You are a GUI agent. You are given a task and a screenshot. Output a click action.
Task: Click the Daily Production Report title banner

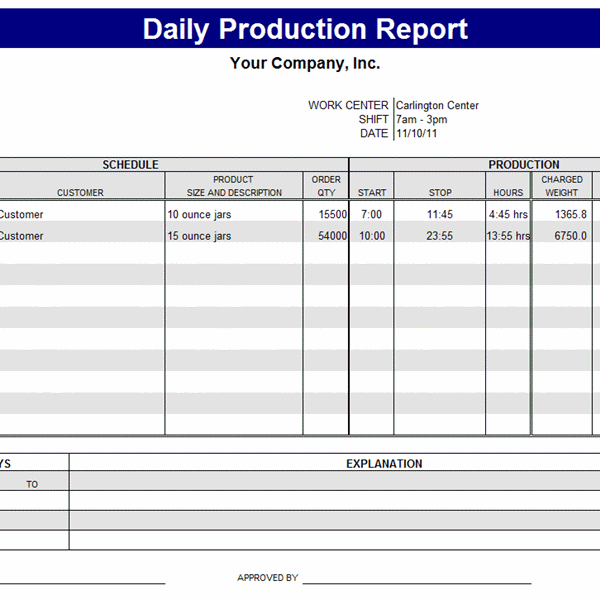(x=304, y=29)
